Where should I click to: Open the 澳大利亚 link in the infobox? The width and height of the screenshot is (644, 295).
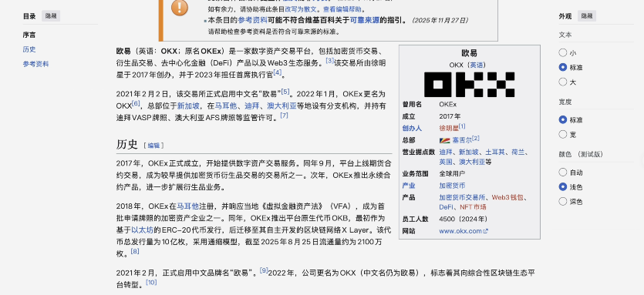pyautogui.click(x=472, y=162)
